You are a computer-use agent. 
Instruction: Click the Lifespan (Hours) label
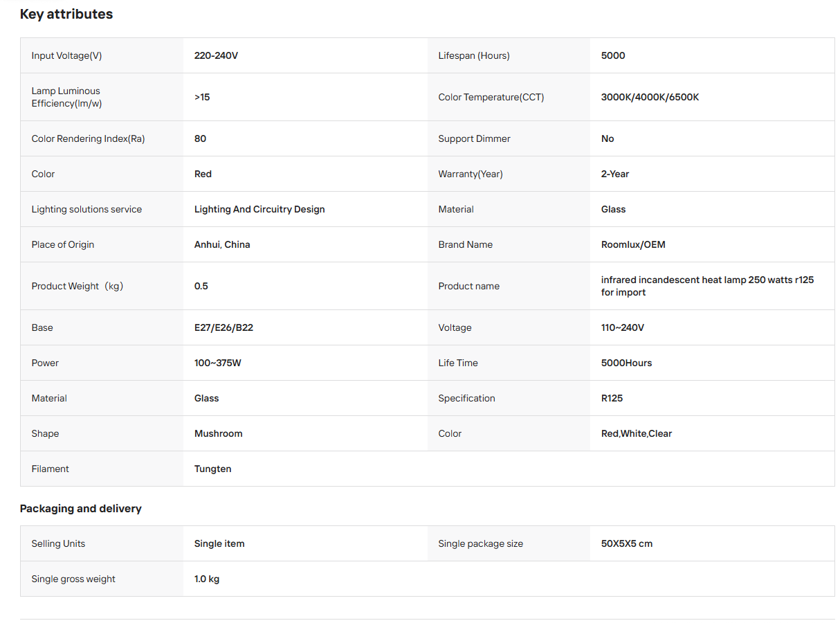coord(474,55)
